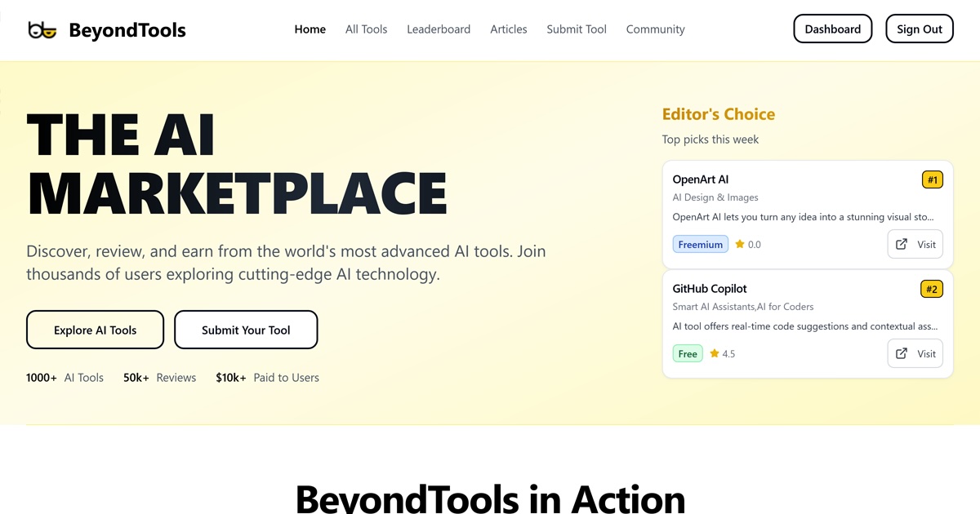Click the #1 rank badge on OpenArt AI
The height and width of the screenshot is (514, 980).
(932, 179)
